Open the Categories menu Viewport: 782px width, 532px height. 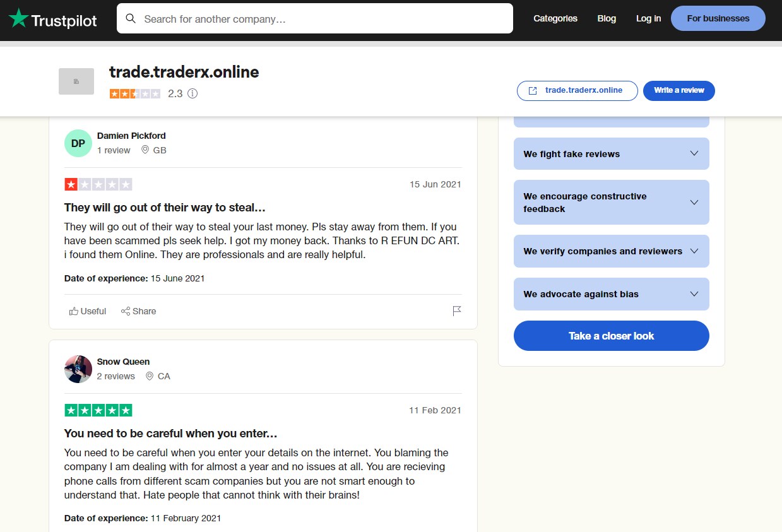pyautogui.click(x=555, y=18)
